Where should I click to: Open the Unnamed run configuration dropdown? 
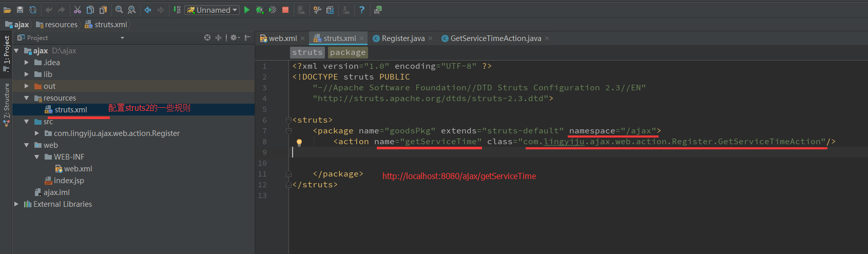[x=212, y=10]
